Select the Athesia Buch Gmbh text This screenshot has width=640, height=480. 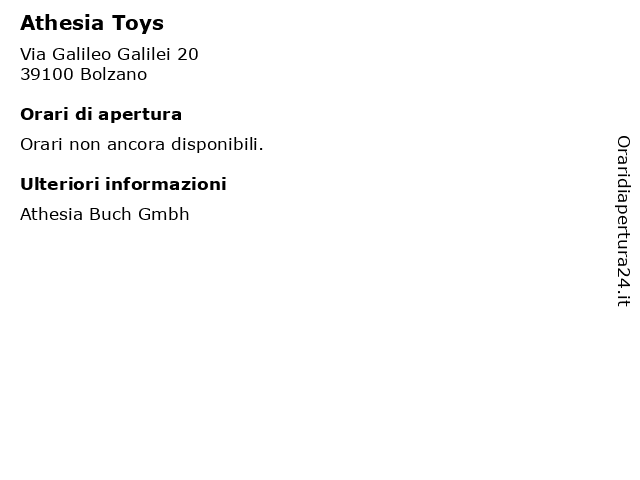pos(105,214)
